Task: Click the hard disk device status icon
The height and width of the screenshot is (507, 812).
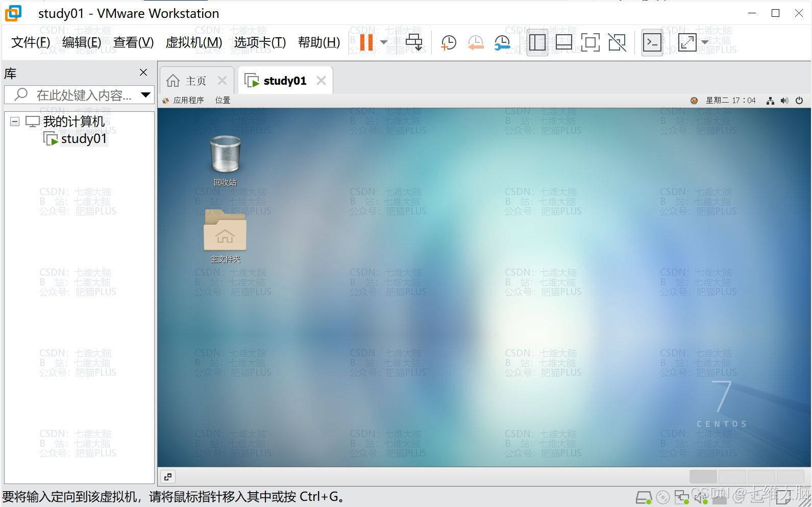Action: (x=644, y=497)
